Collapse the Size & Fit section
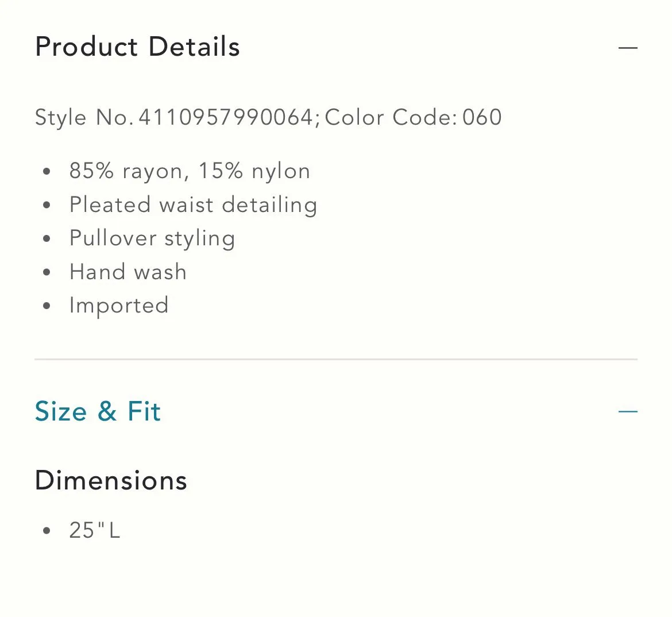This screenshot has height=617, width=672. [628, 411]
